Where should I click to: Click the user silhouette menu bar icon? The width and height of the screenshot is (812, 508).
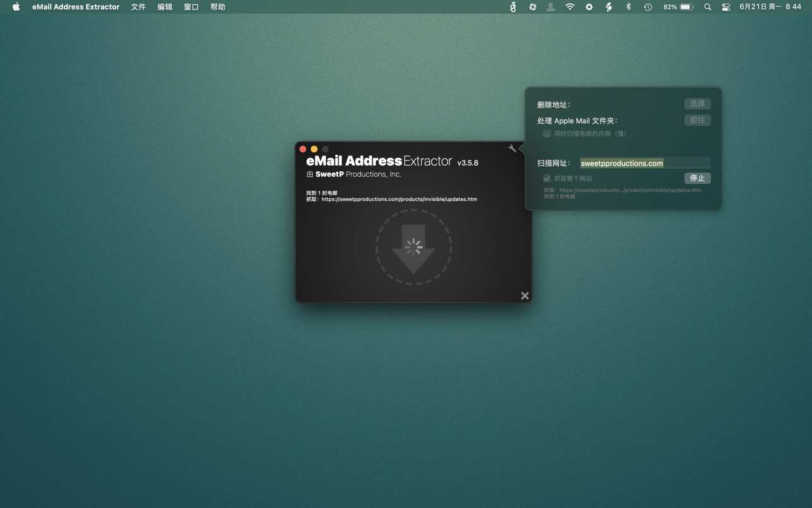coord(551,7)
